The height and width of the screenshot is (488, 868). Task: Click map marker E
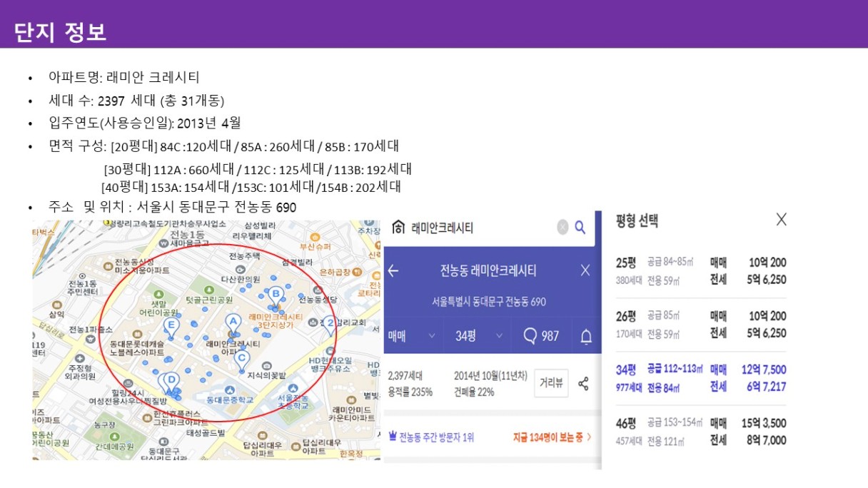point(170,326)
